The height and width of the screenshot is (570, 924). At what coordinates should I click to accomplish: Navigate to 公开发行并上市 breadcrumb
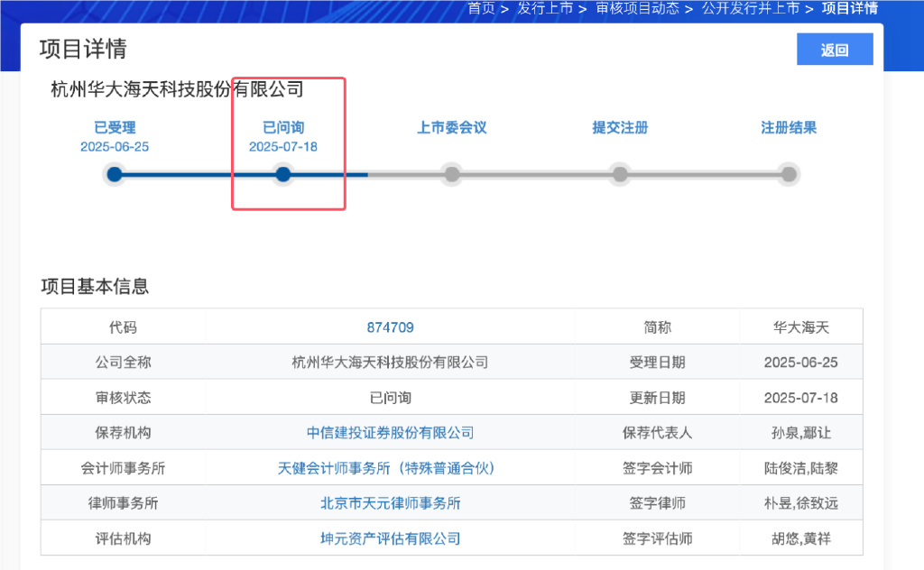point(750,8)
